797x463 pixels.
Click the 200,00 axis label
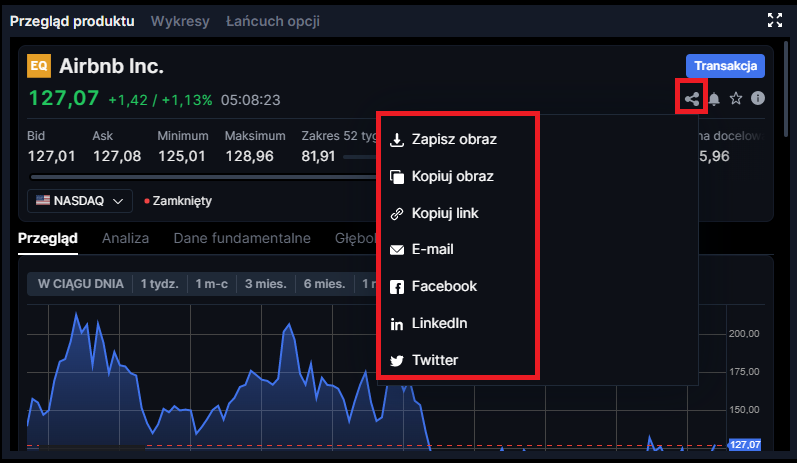pos(744,334)
